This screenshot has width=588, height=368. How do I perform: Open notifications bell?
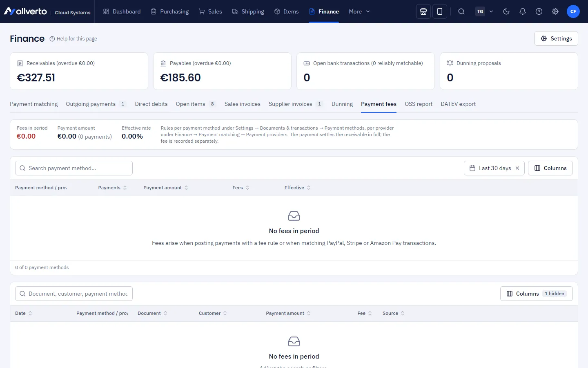tap(523, 11)
